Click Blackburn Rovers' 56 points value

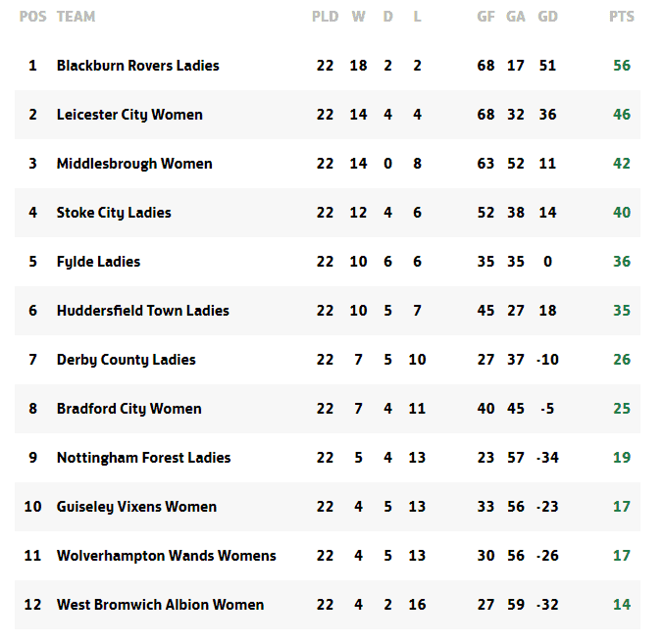tap(621, 66)
